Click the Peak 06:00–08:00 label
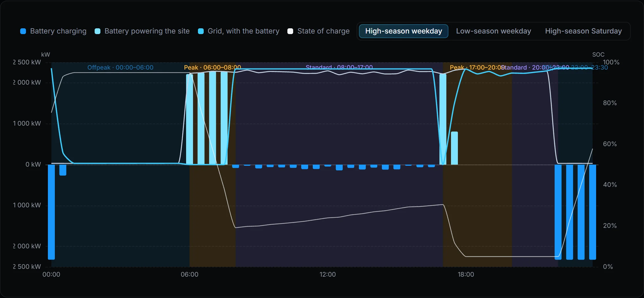 pos(212,68)
